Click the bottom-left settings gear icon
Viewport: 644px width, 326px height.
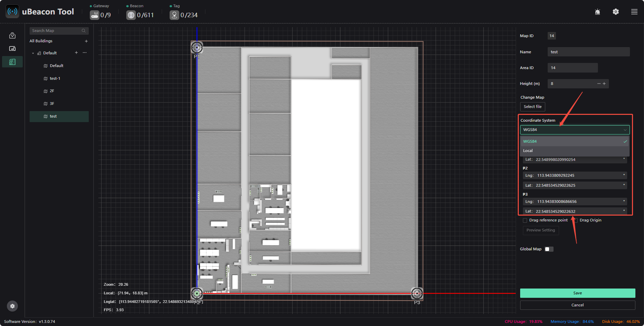[x=12, y=306]
